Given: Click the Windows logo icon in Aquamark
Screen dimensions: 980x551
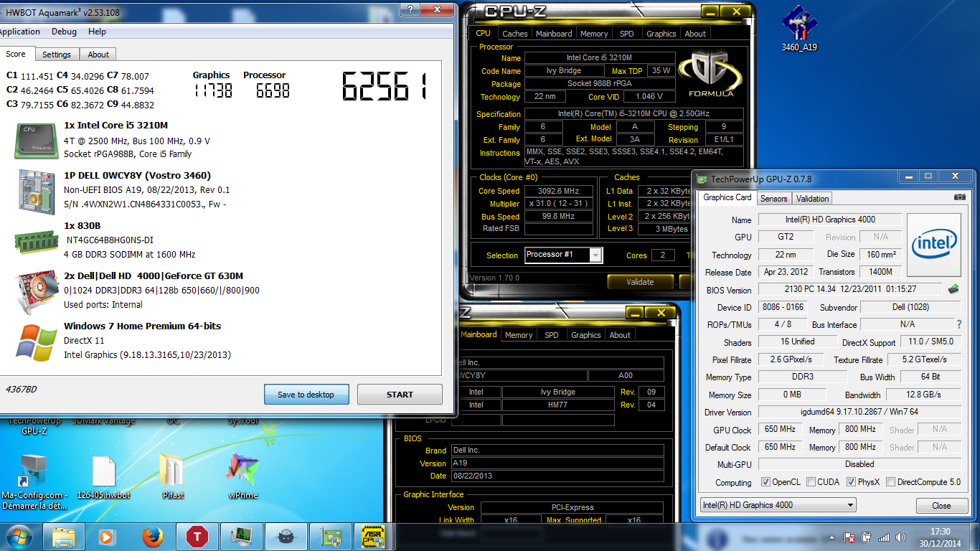Looking at the screenshot, I should pos(37,342).
